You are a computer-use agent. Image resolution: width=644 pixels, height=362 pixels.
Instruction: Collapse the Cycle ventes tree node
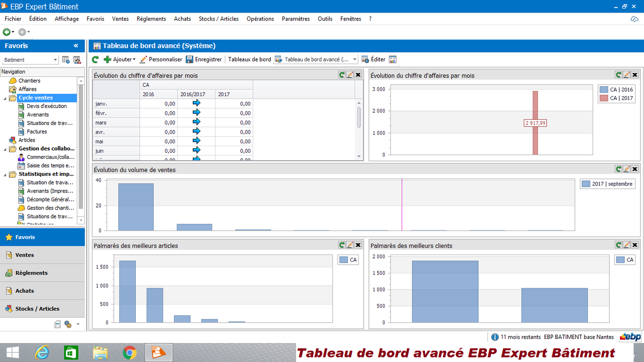coord(5,98)
